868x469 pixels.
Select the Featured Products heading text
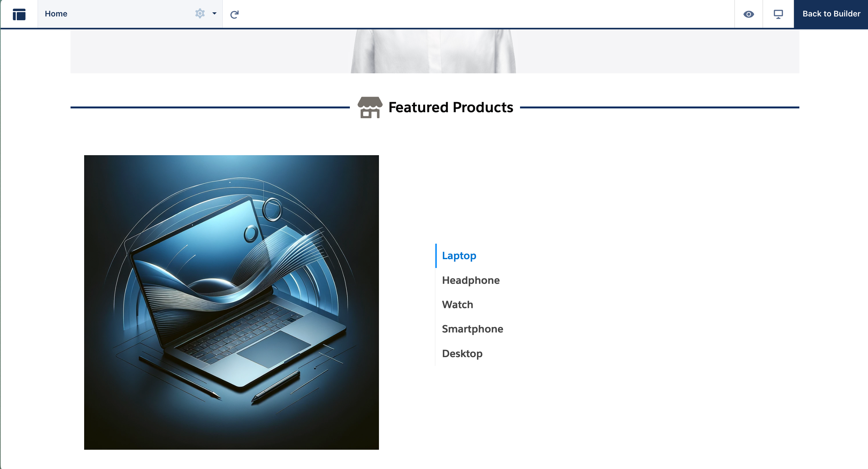tap(450, 107)
